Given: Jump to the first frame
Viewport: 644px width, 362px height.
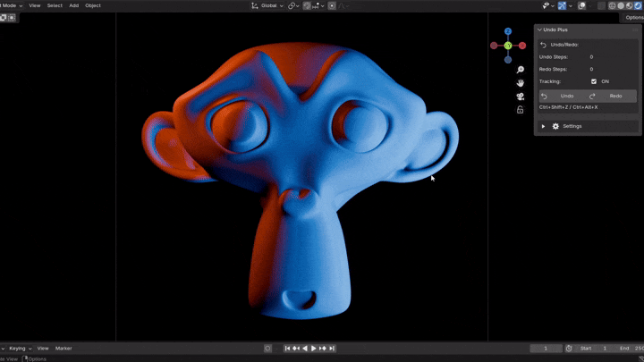Looking at the screenshot, I should 287,349.
